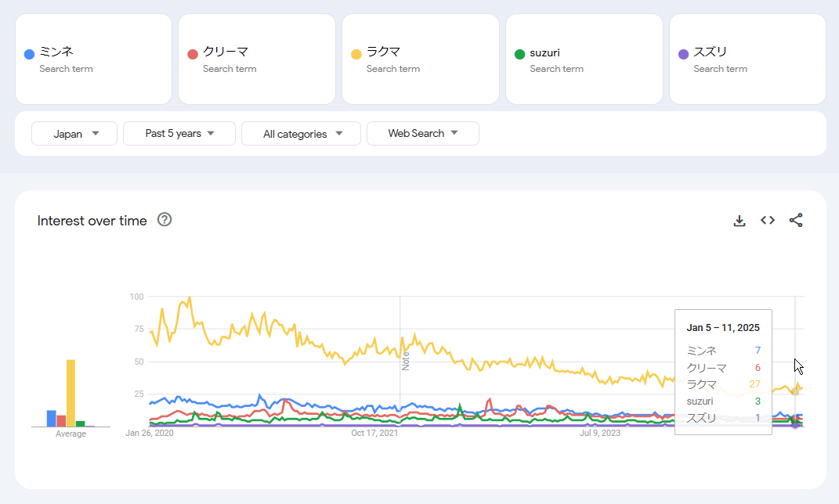Open help for Interest over time
Viewport: 839px width, 504px height.
pos(165,220)
